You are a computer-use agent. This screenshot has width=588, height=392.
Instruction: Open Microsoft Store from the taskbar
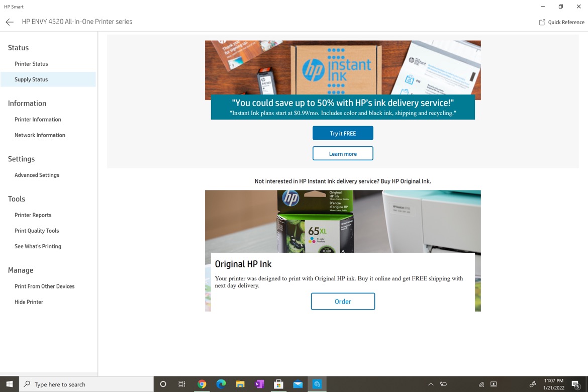tap(278, 384)
